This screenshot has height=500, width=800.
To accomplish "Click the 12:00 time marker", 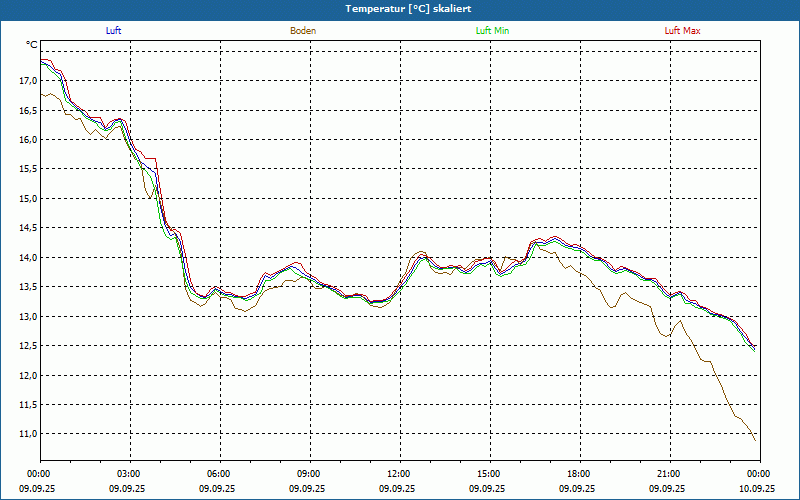I will point(398,474).
